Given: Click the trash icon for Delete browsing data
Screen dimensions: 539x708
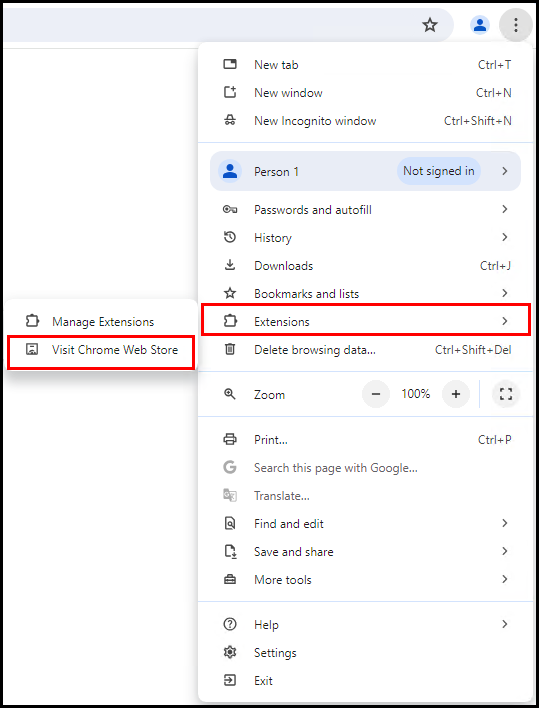Looking at the screenshot, I should (x=230, y=349).
